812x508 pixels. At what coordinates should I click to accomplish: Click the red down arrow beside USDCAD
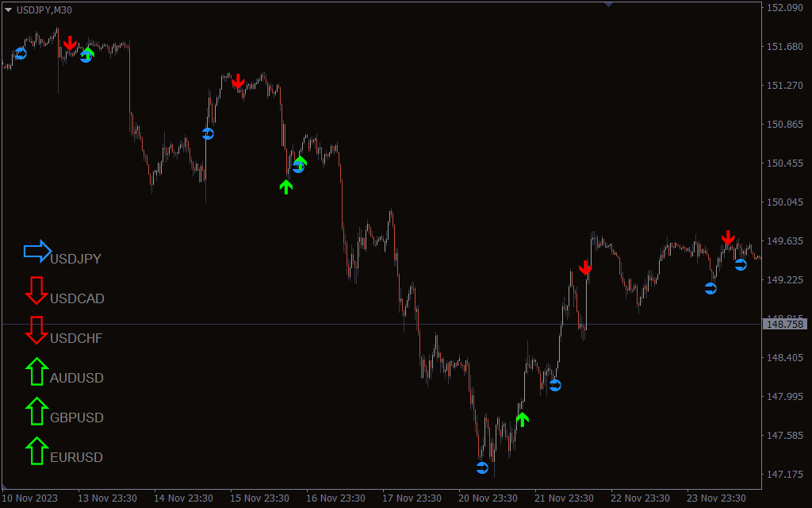point(36,291)
